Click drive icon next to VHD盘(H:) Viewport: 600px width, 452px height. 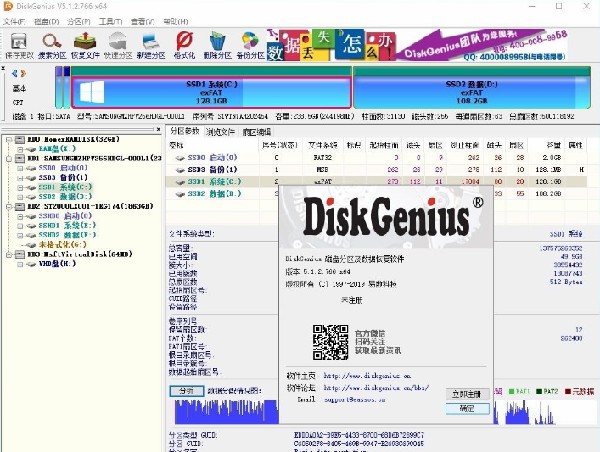(x=31, y=264)
